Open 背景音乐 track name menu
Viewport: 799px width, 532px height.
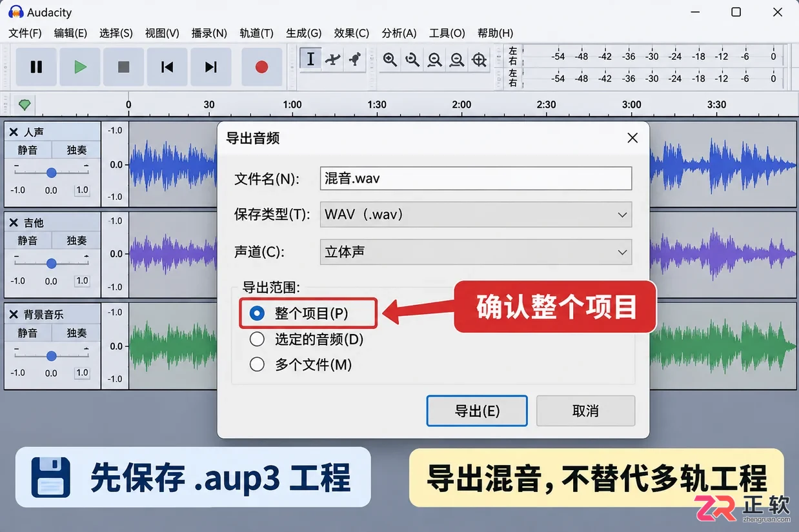click(44, 315)
